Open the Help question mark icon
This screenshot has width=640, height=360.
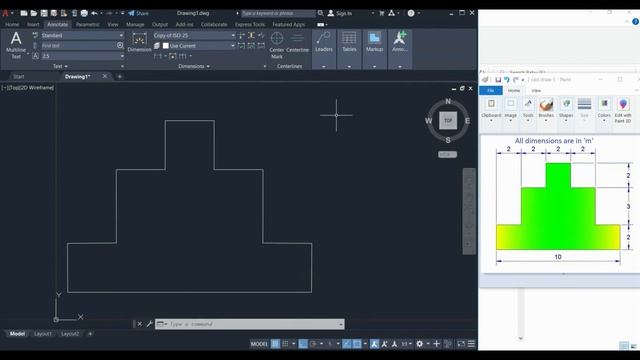point(411,13)
